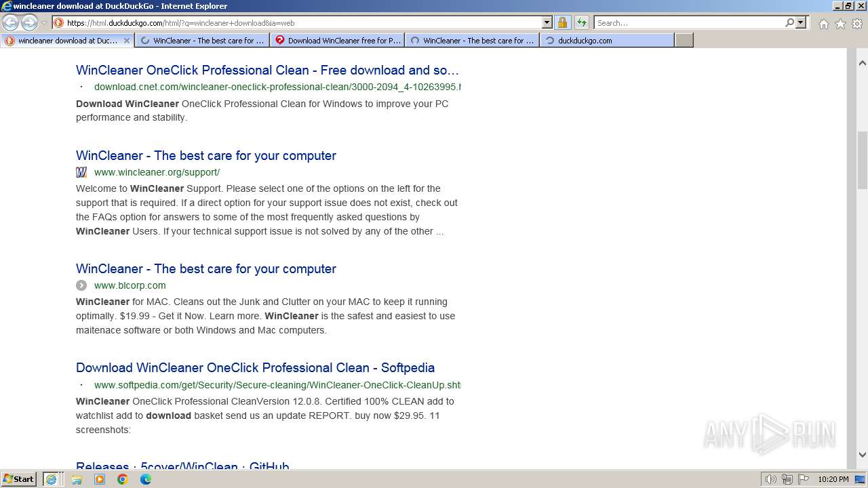Image resolution: width=868 pixels, height=488 pixels.
Task: Open a new tab with the blank tab button
Action: point(684,40)
